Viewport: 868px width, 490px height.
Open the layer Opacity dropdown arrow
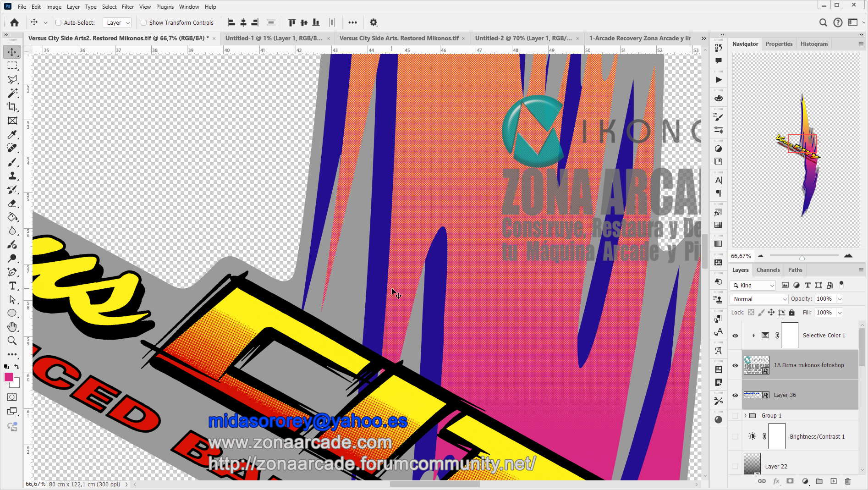pyautogui.click(x=840, y=299)
